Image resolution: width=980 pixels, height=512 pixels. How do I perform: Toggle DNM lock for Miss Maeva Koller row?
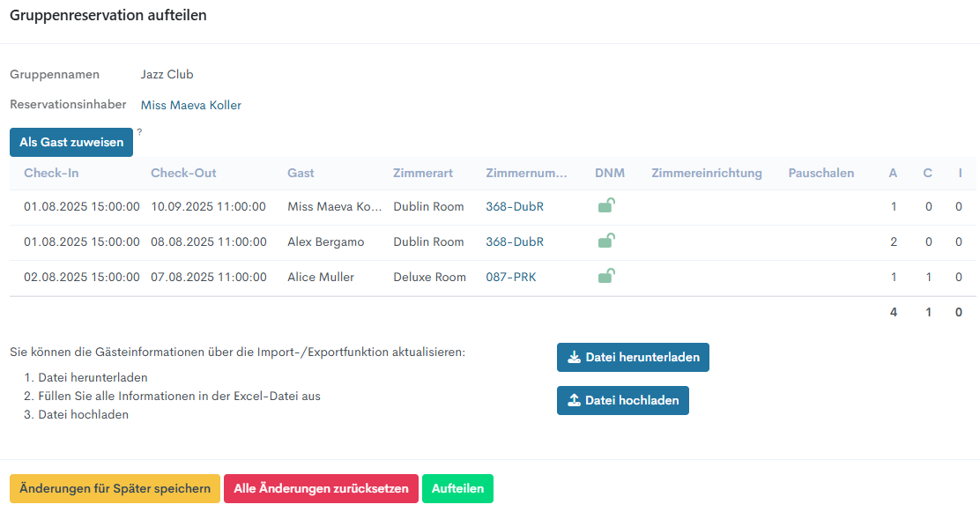click(605, 206)
